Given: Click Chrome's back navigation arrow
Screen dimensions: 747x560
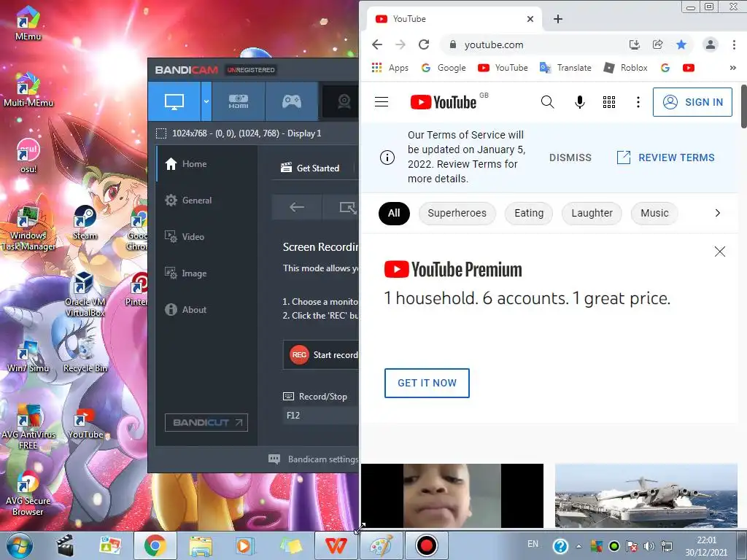Looking at the screenshot, I should [377, 44].
